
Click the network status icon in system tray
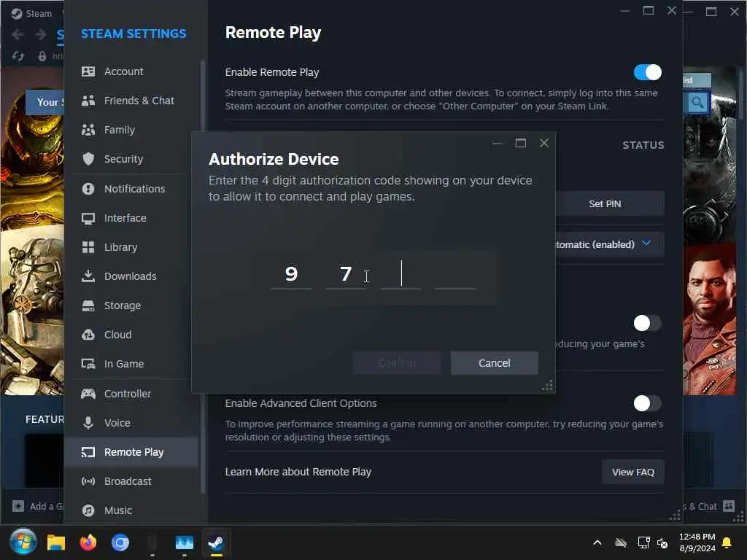[643, 542]
